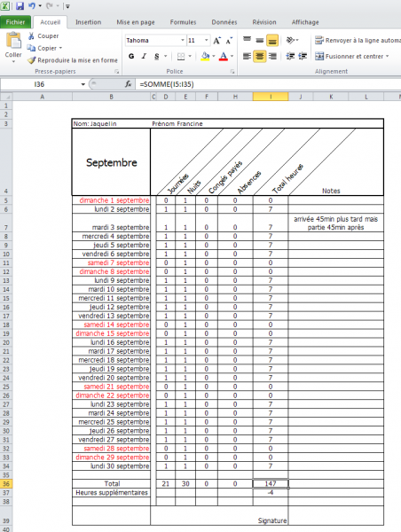401x532 pixels.
Task: Toggle bold G formatting
Action: (131, 57)
